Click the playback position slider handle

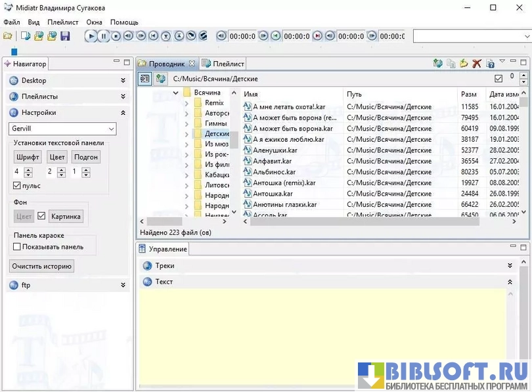tap(14, 51)
